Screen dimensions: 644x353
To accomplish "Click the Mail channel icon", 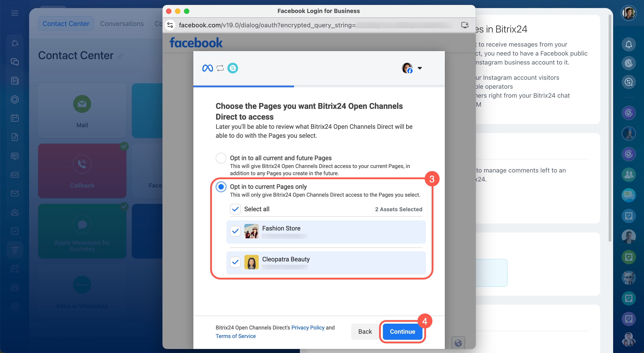I will click(82, 104).
